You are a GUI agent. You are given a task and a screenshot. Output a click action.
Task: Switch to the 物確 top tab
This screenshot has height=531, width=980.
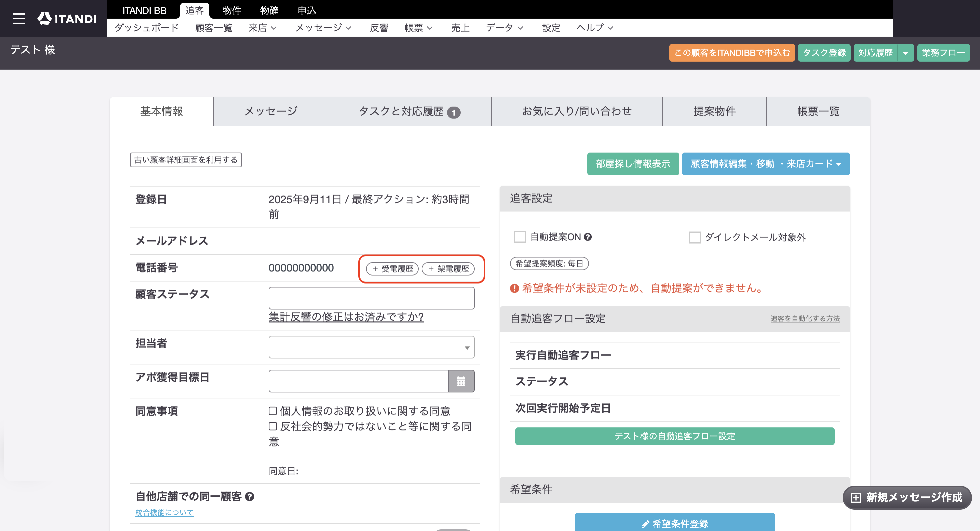[x=269, y=10]
